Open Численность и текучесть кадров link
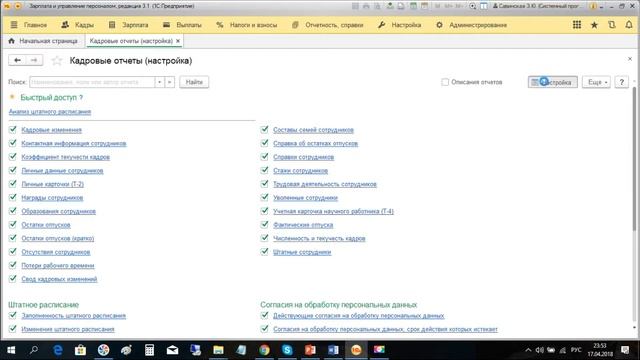The image size is (640, 360). click(319, 238)
